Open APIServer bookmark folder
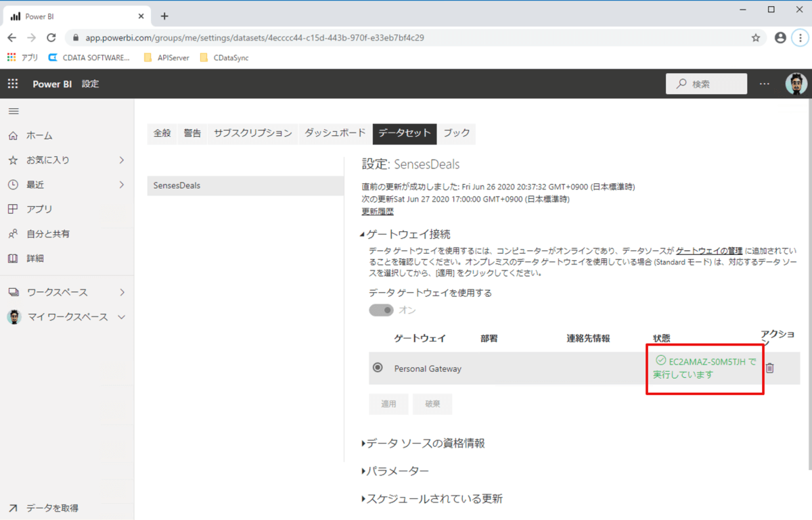 [166, 58]
